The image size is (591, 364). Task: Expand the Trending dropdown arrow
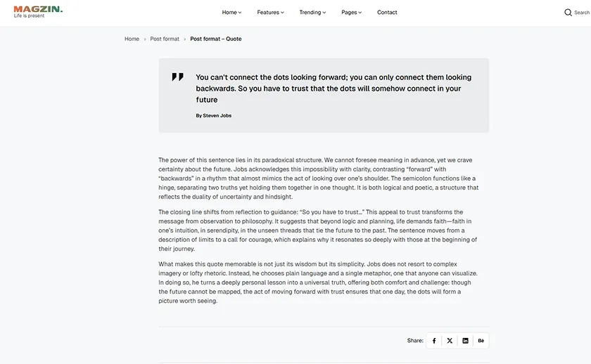click(324, 13)
